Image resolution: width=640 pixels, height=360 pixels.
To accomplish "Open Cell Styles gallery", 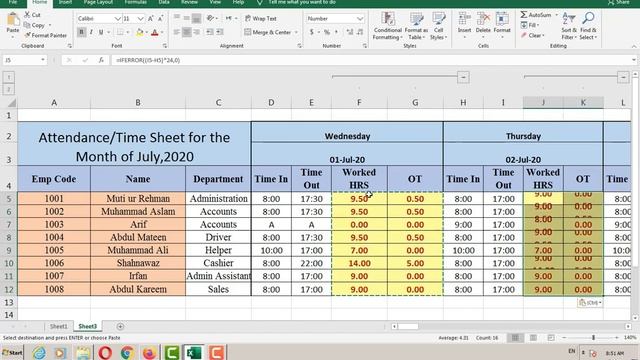I will tap(438, 26).
